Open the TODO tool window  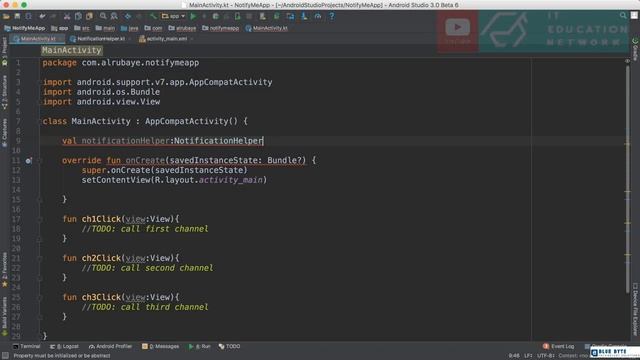pyautogui.click(x=229, y=346)
